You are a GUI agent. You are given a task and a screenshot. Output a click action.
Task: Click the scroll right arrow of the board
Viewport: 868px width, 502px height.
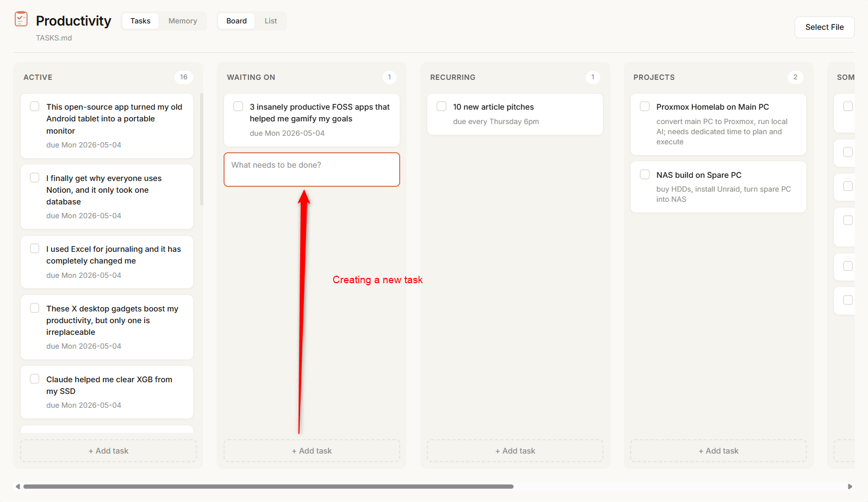850,487
